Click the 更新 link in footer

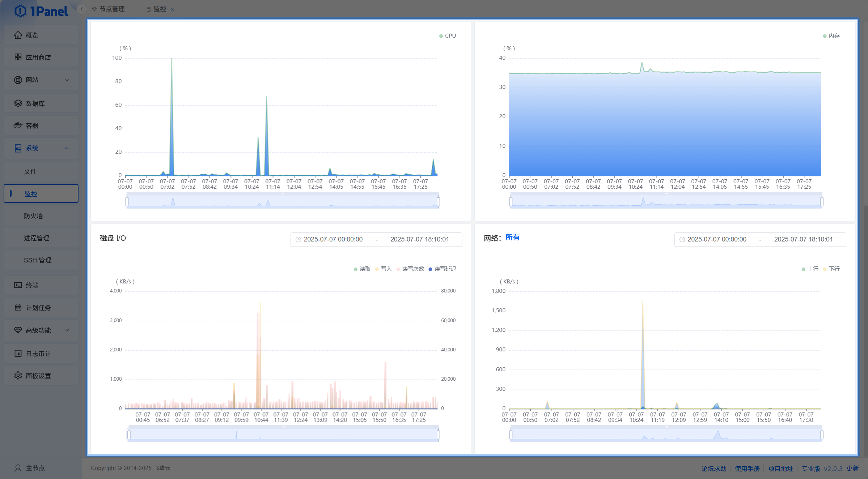(852, 469)
